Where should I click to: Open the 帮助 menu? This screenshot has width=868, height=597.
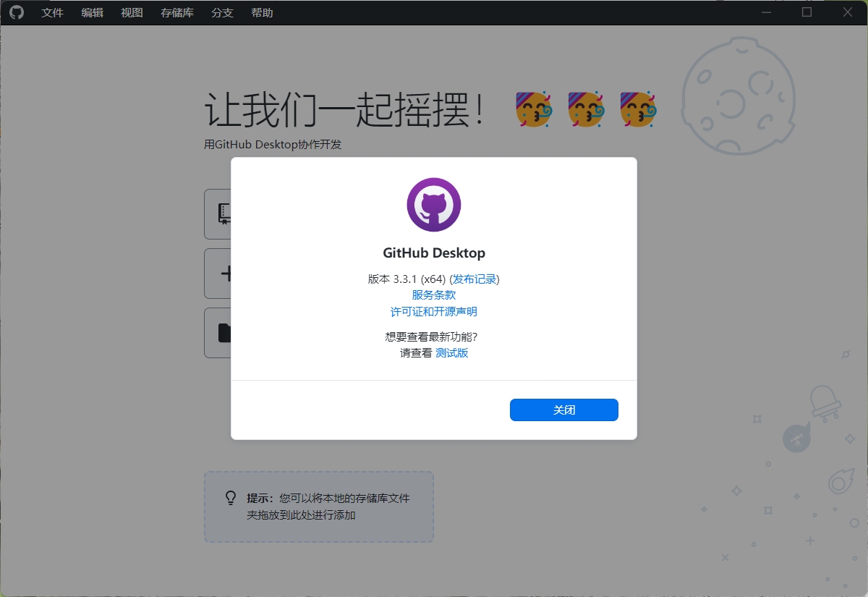[x=262, y=12]
